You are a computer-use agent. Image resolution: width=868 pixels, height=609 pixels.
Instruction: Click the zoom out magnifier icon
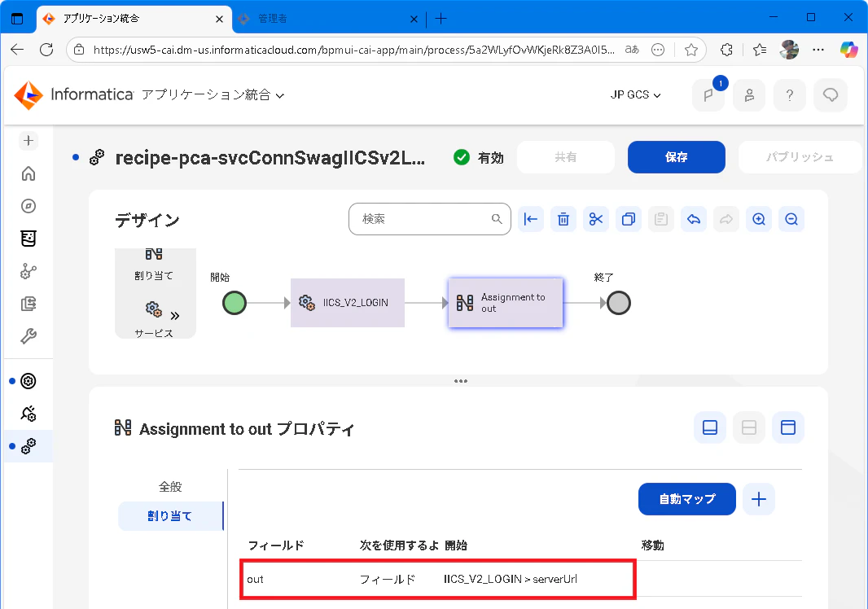click(x=791, y=219)
